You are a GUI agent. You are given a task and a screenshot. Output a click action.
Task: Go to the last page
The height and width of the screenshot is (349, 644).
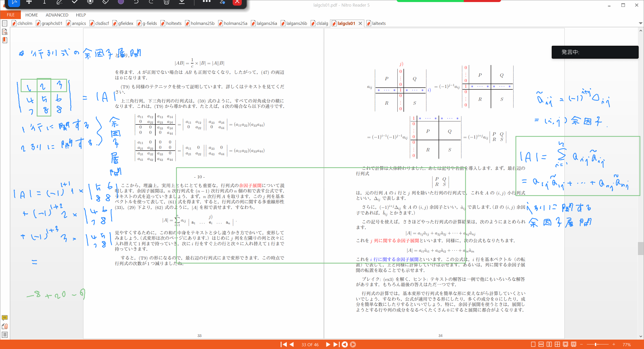click(x=336, y=344)
